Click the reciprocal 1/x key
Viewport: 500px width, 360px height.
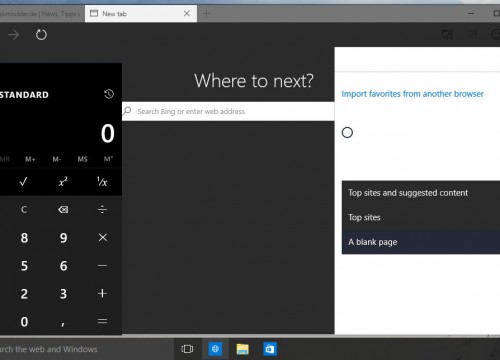pos(102,182)
